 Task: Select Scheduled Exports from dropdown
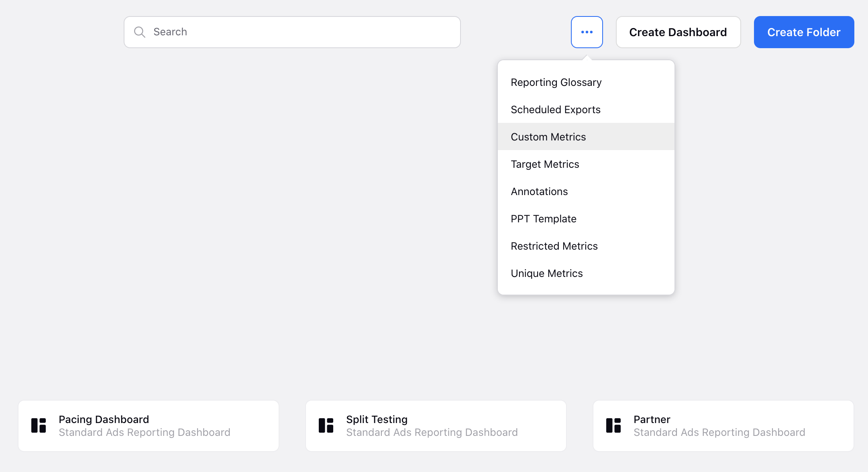point(555,109)
